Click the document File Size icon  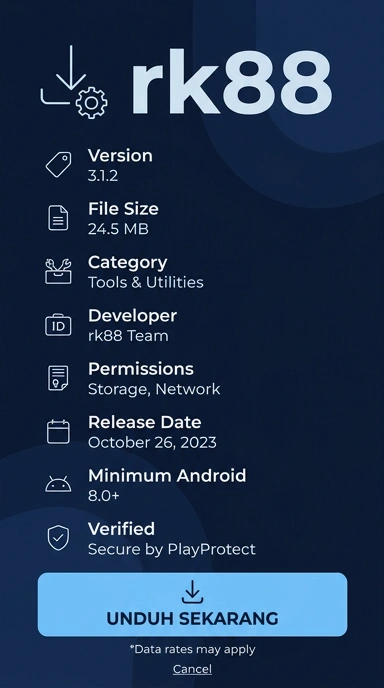58,218
